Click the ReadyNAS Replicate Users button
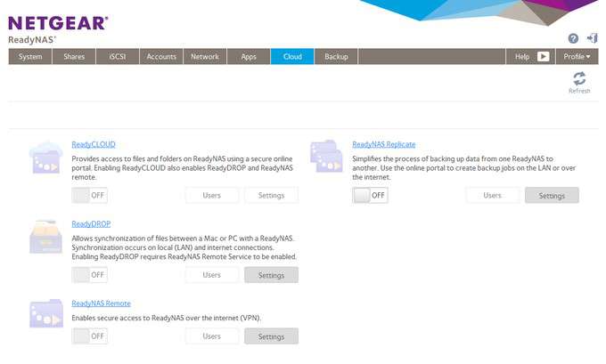This screenshot has height=364, width=606. (x=492, y=195)
